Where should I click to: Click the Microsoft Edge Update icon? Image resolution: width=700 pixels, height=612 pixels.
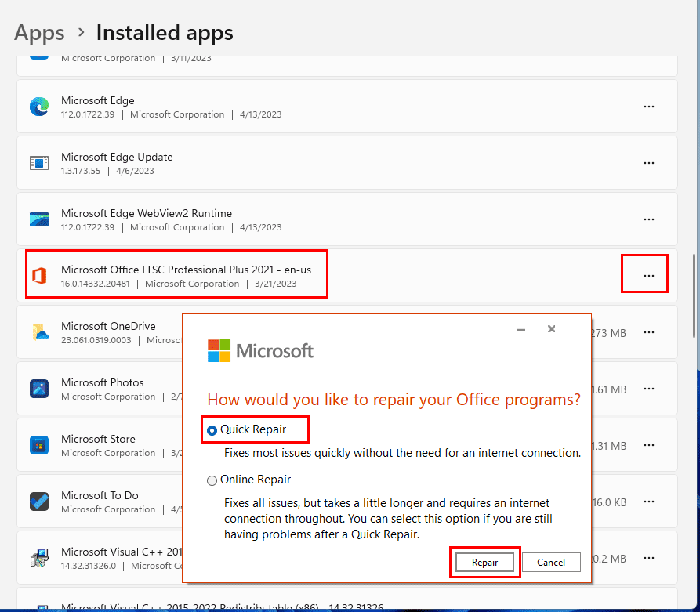pyautogui.click(x=39, y=163)
